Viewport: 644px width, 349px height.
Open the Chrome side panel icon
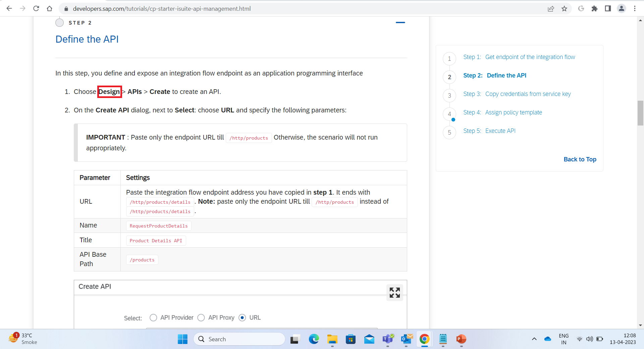pos(607,8)
